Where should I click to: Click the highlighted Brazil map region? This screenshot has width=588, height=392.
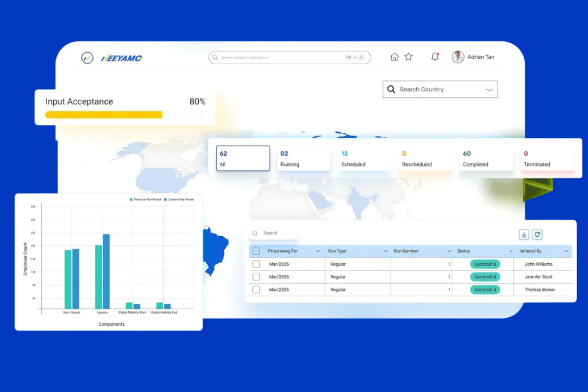[215, 250]
